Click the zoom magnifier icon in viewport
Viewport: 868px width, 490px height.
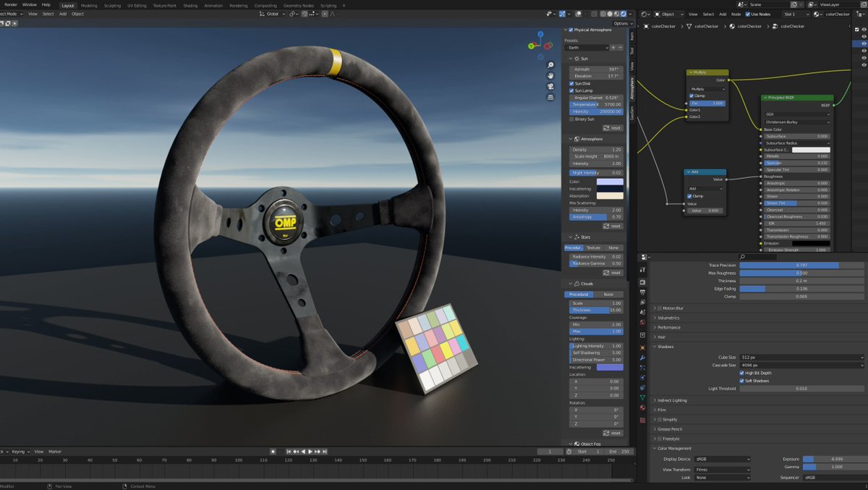(550, 65)
